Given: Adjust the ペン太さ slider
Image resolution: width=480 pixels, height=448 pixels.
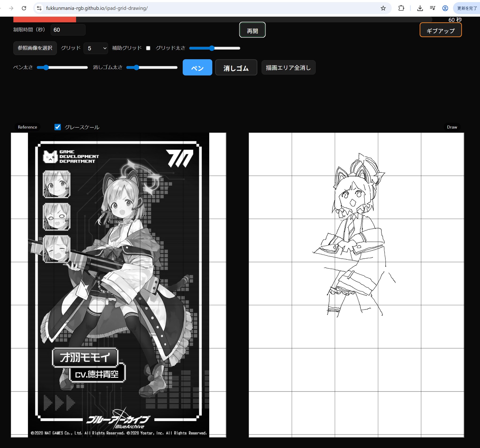Looking at the screenshot, I should pyautogui.click(x=62, y=67).
